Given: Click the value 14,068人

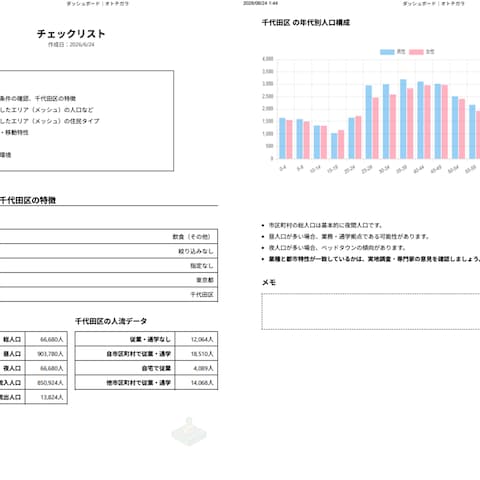Looking at the screenshot, I should 202,383.
